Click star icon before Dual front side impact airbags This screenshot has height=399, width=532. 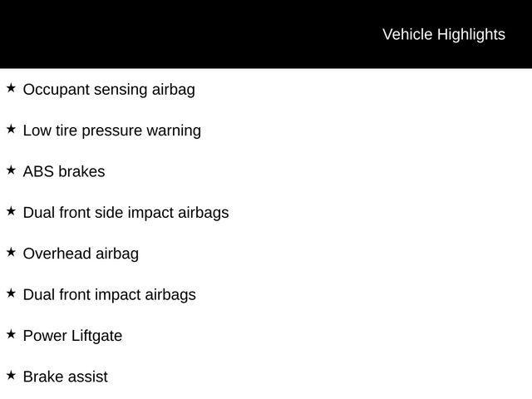11,211
